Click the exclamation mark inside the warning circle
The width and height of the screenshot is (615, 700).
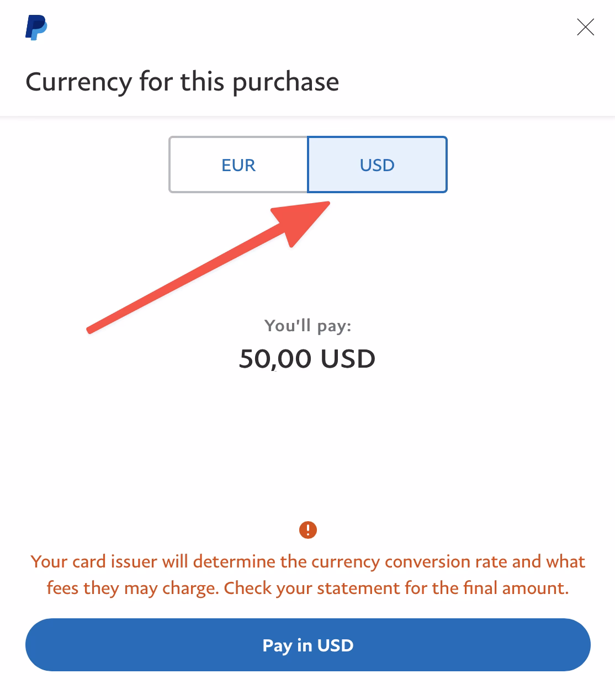pos(307,531)
